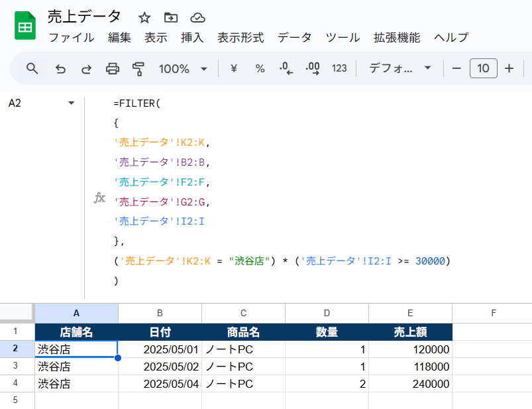This screenshot has height=409, width=532.
Task: Redo the last action
Action: pyautogui.click(x=86, y=69)
